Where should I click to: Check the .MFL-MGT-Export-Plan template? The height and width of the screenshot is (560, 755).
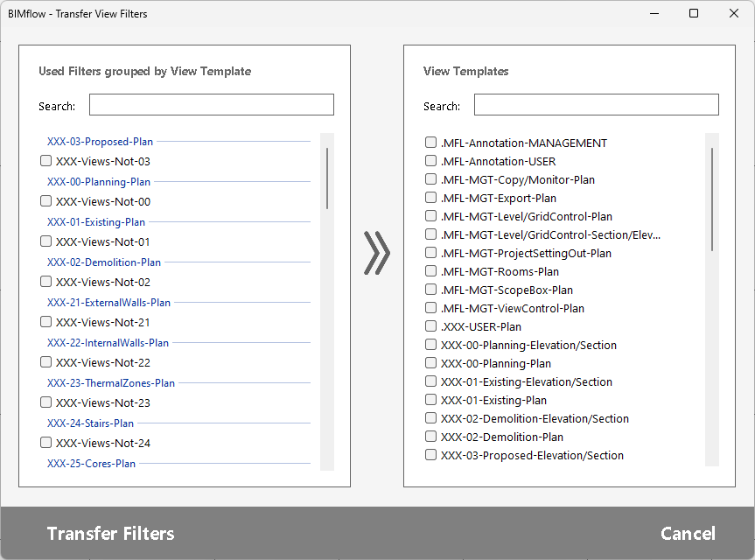pos(431,198)
